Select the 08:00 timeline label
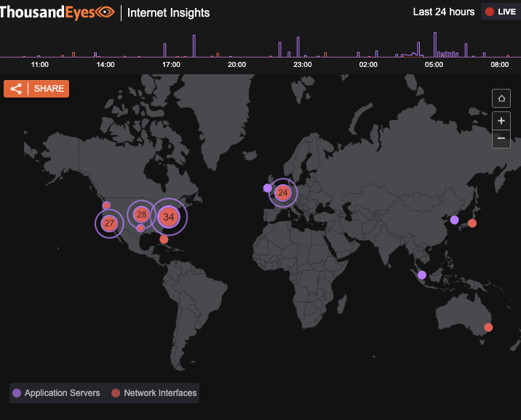 tap(500, 65)
